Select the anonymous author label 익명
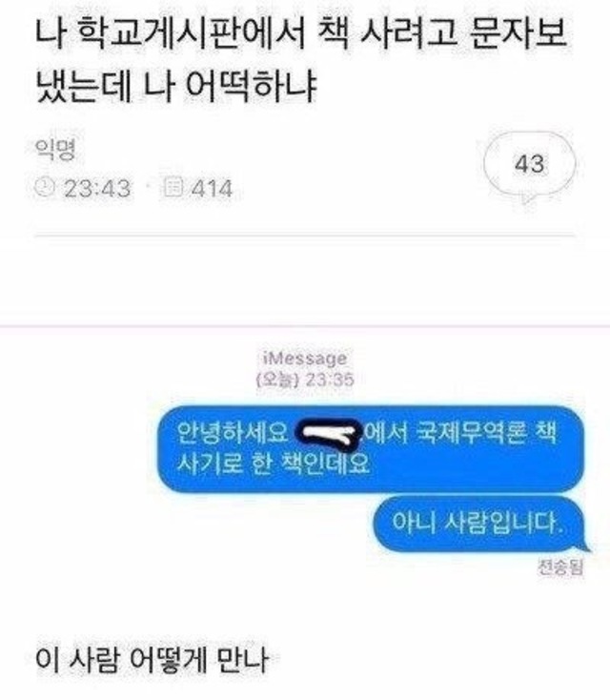The height and width of the screenshot is (700, 610). 55,150
